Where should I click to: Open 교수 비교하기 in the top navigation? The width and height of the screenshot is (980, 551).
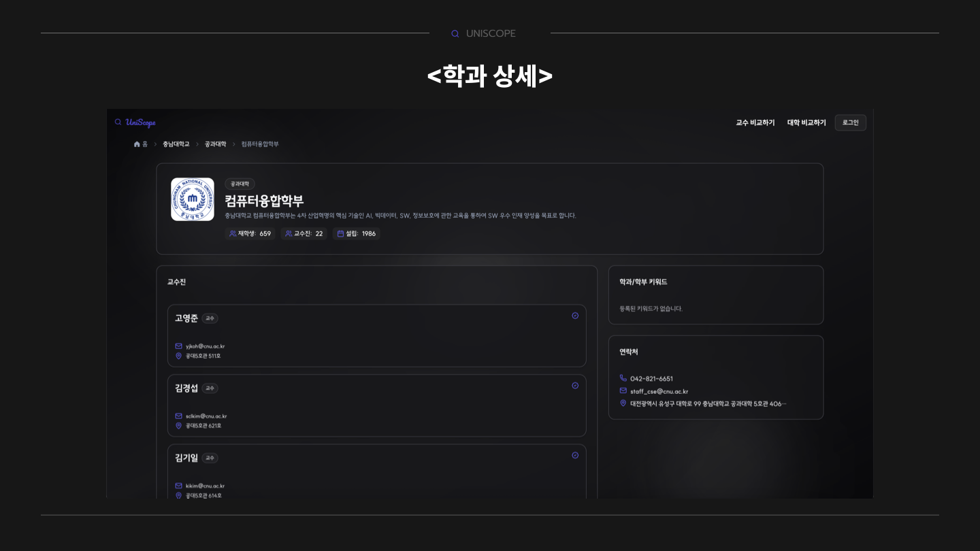click(x=755, y=122)
